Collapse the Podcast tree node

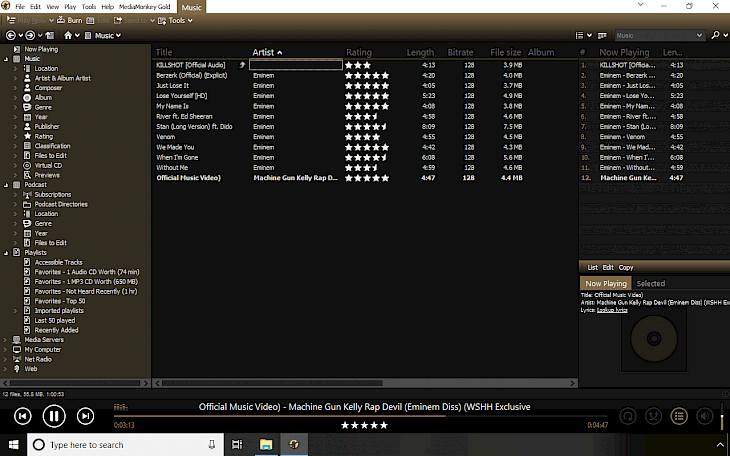pyautogui.click(x=6, y=185)
